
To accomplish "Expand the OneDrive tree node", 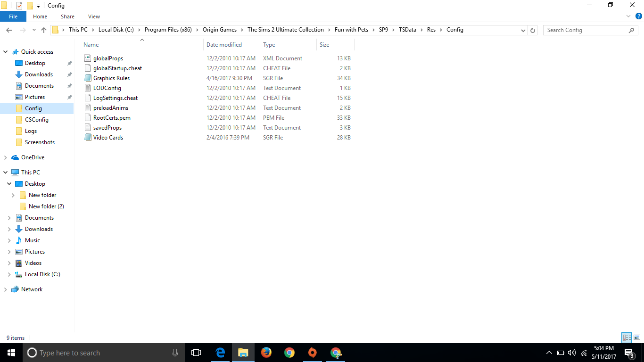I will (5, 157).
